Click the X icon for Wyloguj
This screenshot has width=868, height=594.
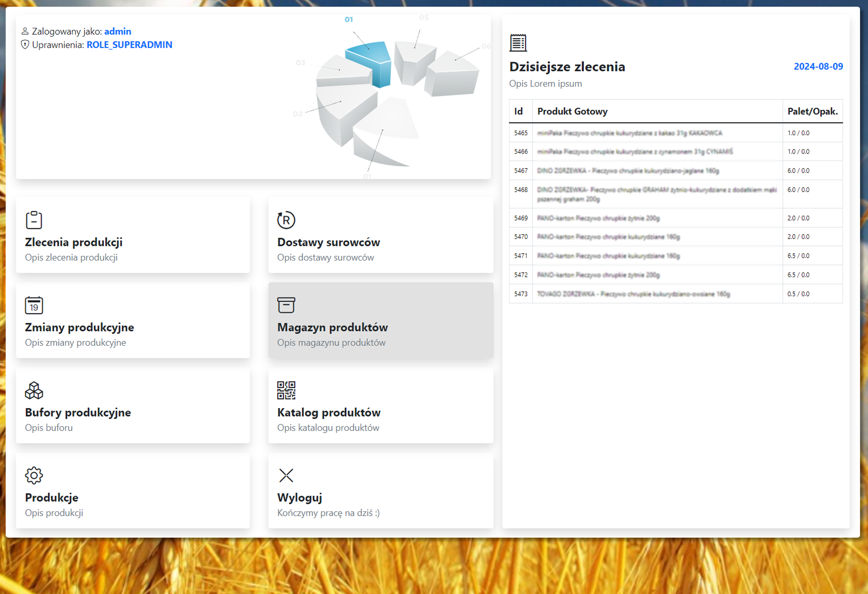pos(286,475)
